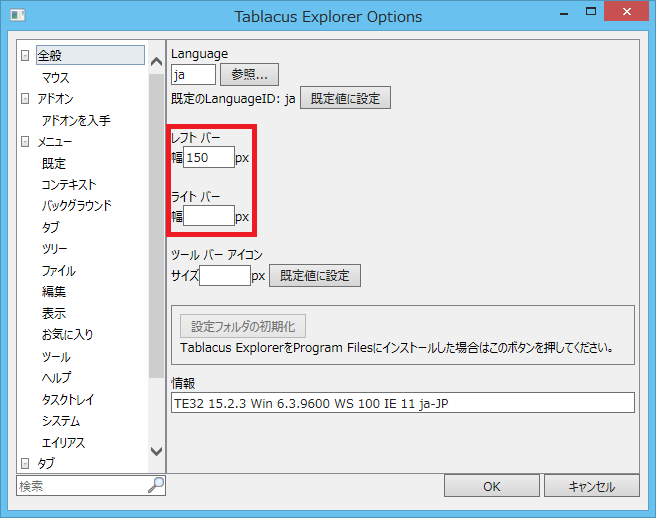Focus the toolbar icon サイズ field

[x=225, y=276]
